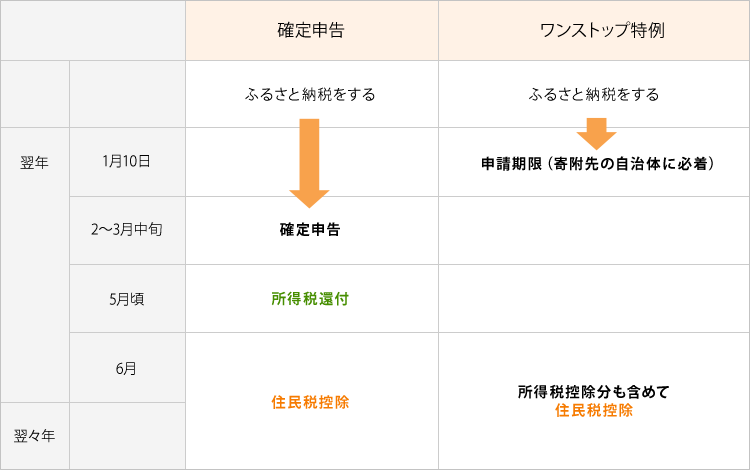
Task: Click empty ワンストップ特例 cell in 2〜3月中旬 row
Action: coord(594,230)
